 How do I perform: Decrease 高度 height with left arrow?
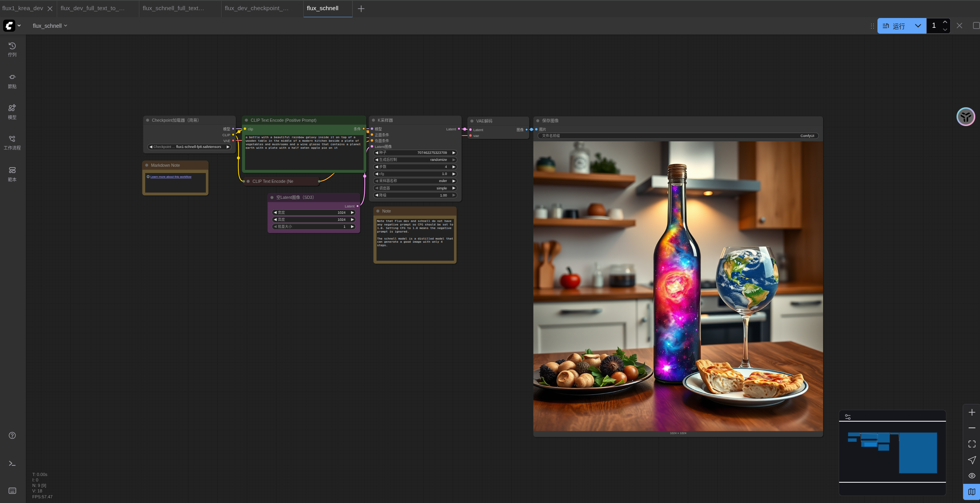pos(275,220)
